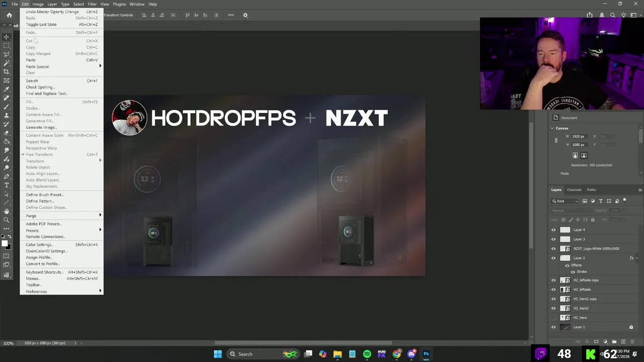The width and height of the screenshot is (644, 362).
Task: Open the Filter menu
Action: pyautogui.click(x=92, y=4)
